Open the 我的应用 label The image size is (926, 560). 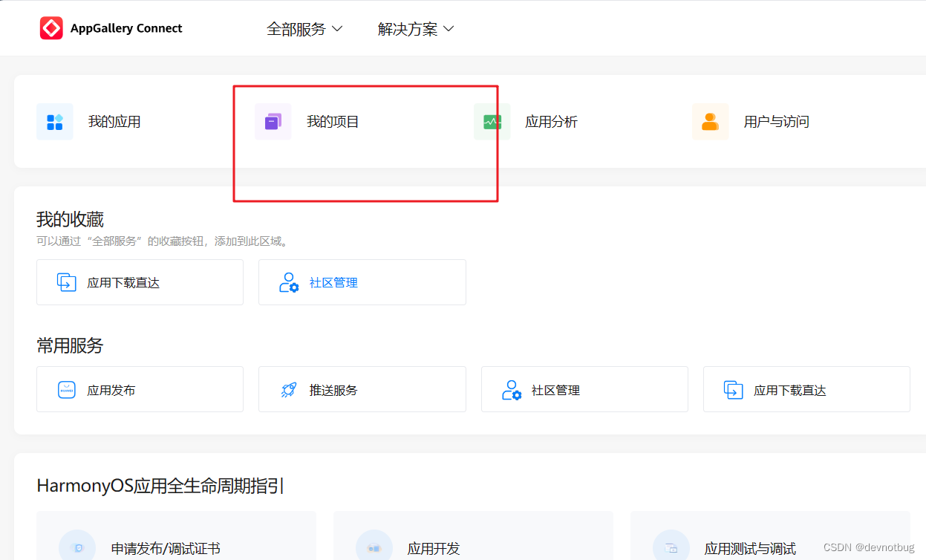[114, 122]
